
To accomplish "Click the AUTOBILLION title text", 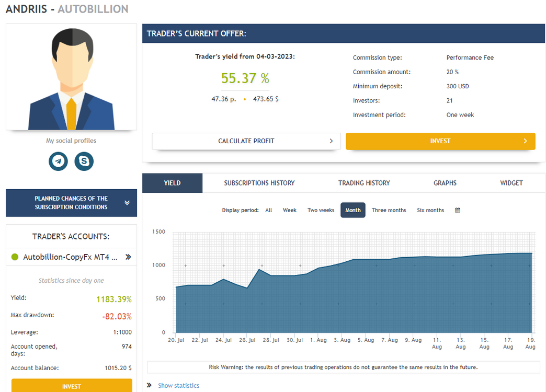I will 93,9.
